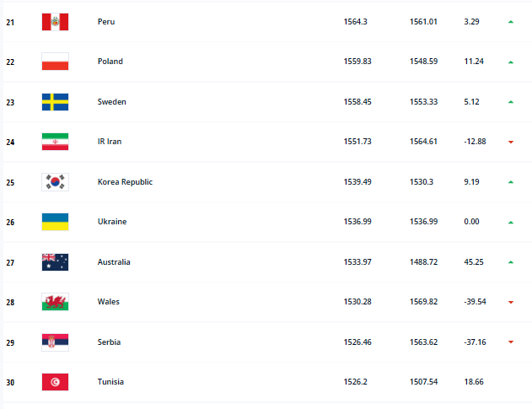532x409 pixels.
Task: Click the red down arrow for IR Iran
Action: (511, 142)
